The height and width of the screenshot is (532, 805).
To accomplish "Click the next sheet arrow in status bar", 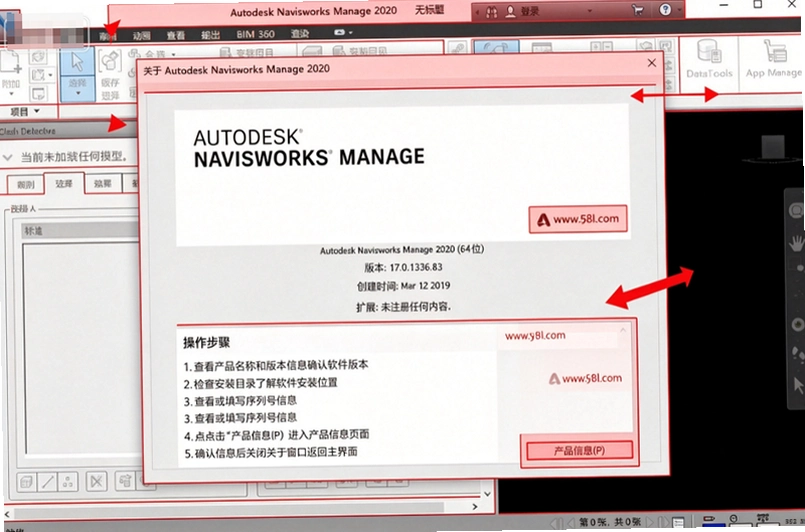I will 651,522.
